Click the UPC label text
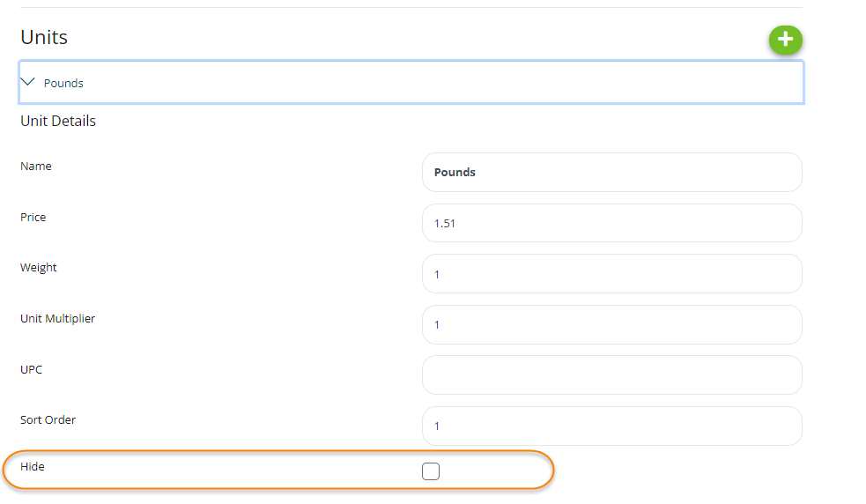This screenshot has width=866, height=504. (32, 369)
